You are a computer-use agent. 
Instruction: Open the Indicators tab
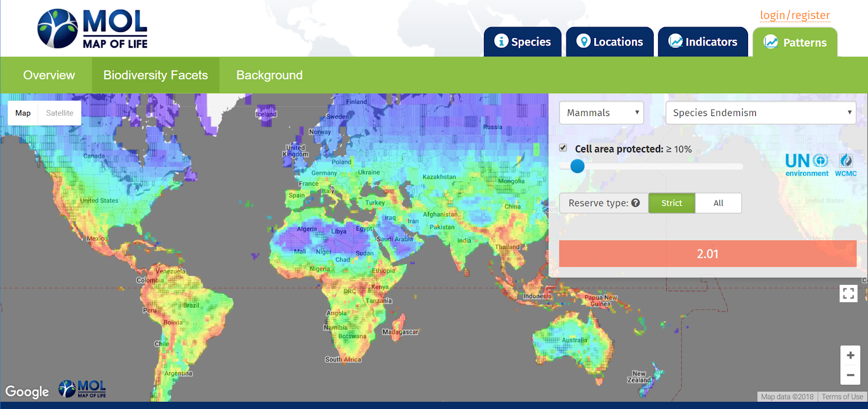[703, 42]
